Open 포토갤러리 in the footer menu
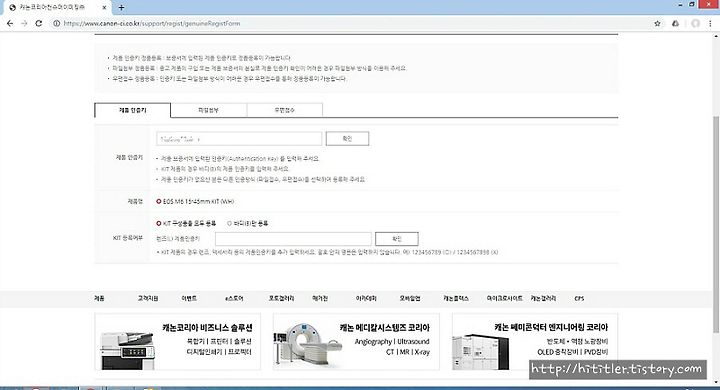Image resolution: width=720 pixels, height=390 pixels. click(281, 299)
